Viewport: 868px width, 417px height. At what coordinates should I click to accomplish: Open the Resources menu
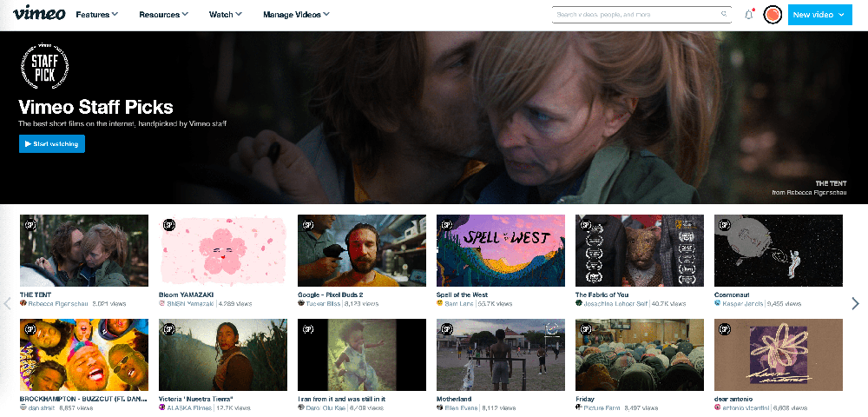pos(164,15)
